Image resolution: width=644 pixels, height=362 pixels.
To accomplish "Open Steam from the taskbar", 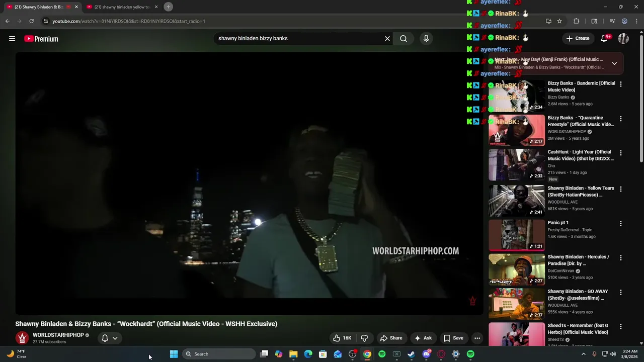I will [411, 354].
